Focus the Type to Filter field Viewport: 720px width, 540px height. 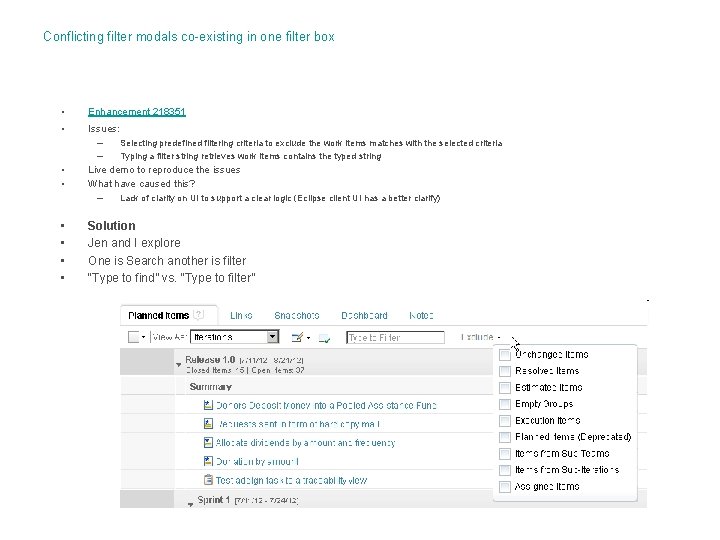[395, 338]
